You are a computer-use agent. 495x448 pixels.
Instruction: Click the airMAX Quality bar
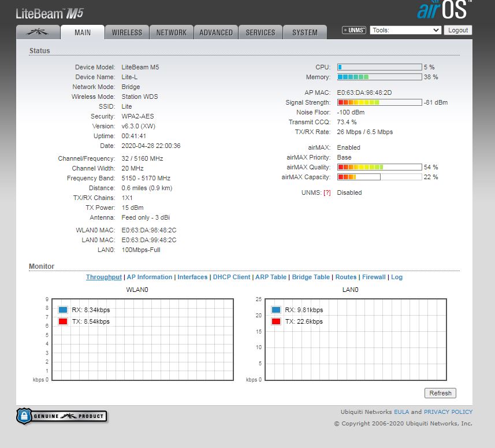(379, 167)
